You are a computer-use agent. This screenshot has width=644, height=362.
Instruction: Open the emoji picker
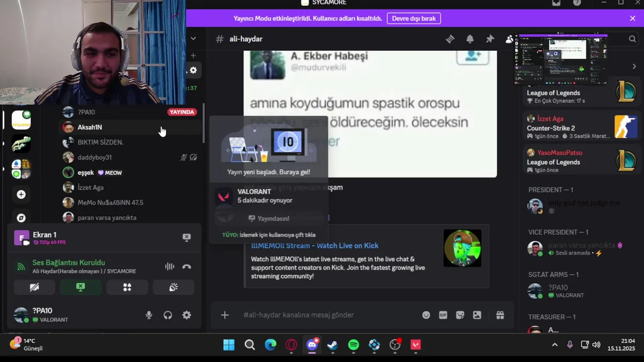[x=426, y=315]
